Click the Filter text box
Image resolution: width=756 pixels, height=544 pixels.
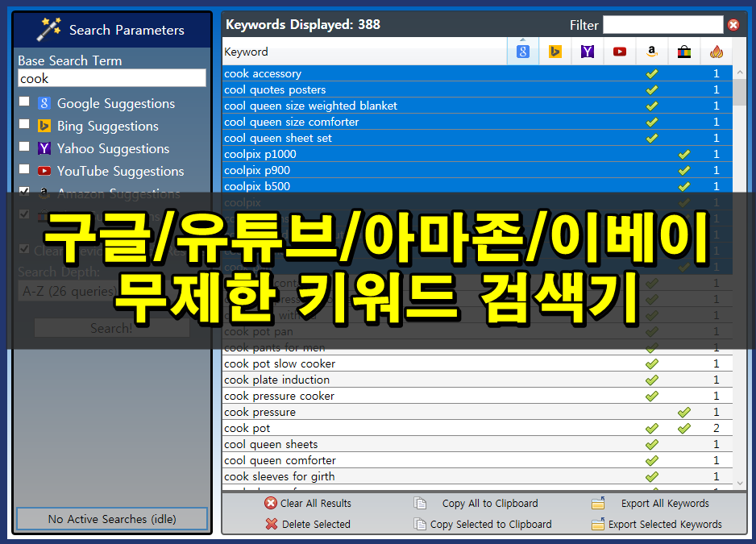point(663,25)
